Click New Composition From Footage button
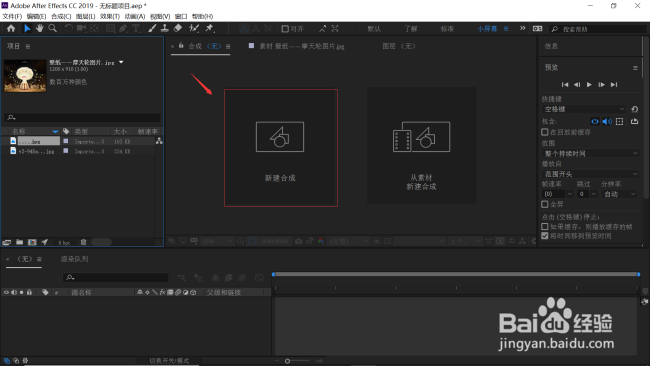Screen dimensions: 650x366 tap(421, 145)
